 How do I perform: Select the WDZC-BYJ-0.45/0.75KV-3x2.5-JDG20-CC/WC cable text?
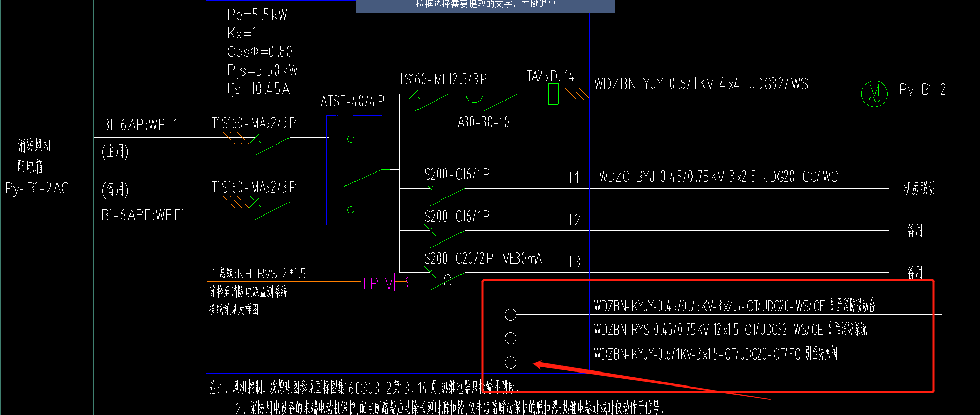(x=718, y=177)
